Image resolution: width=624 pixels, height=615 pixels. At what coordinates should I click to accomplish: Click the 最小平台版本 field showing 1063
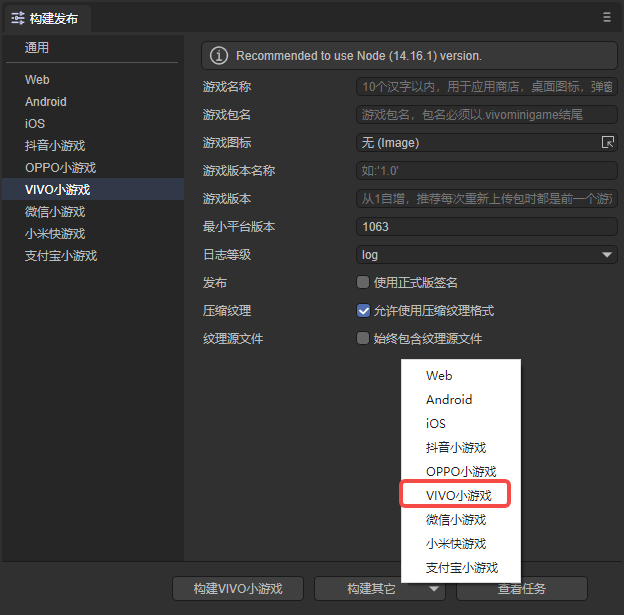[x=486, y=226]
